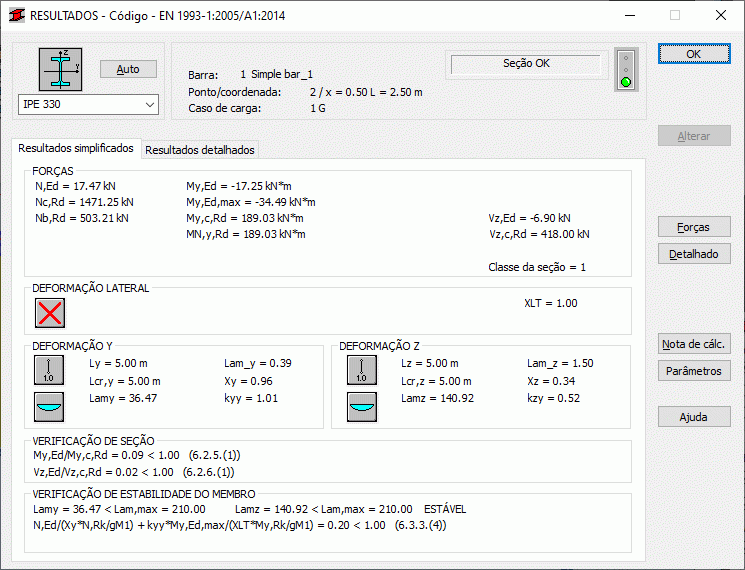Viewport: 745px width, 570px height.
Task: Click My,Ed = -17.25 kN*m text
Action: (239, 186)
